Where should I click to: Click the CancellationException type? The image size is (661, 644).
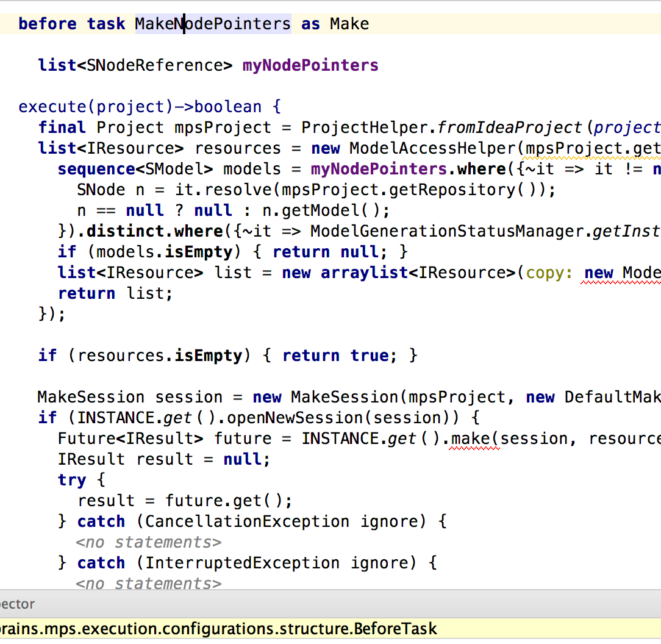point(247,521)
